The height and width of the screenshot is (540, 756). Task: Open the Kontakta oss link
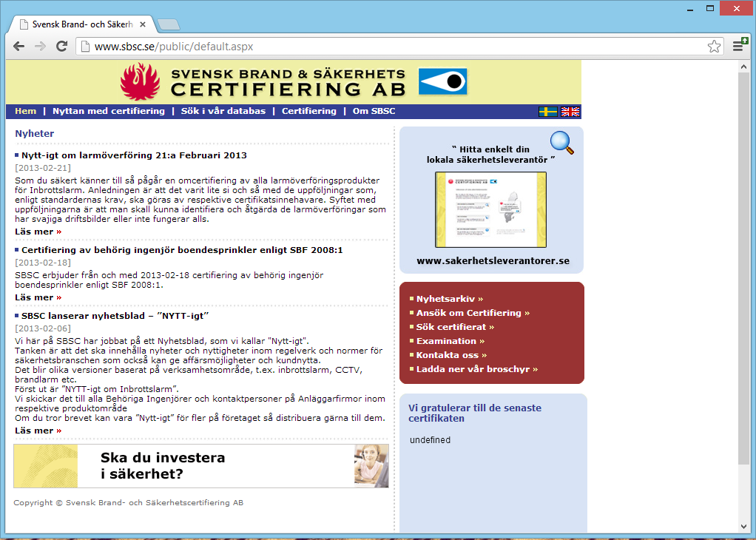[x=451, y=355]
